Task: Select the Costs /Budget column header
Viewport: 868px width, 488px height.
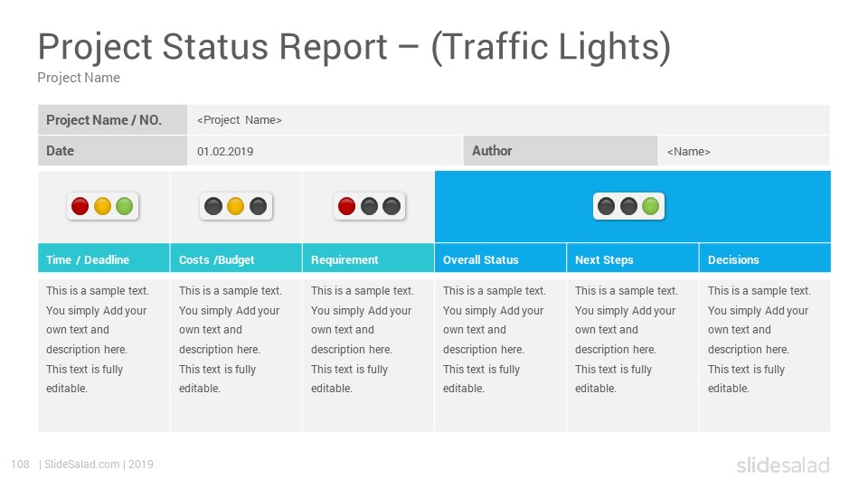Action: (x=236, y=258)
